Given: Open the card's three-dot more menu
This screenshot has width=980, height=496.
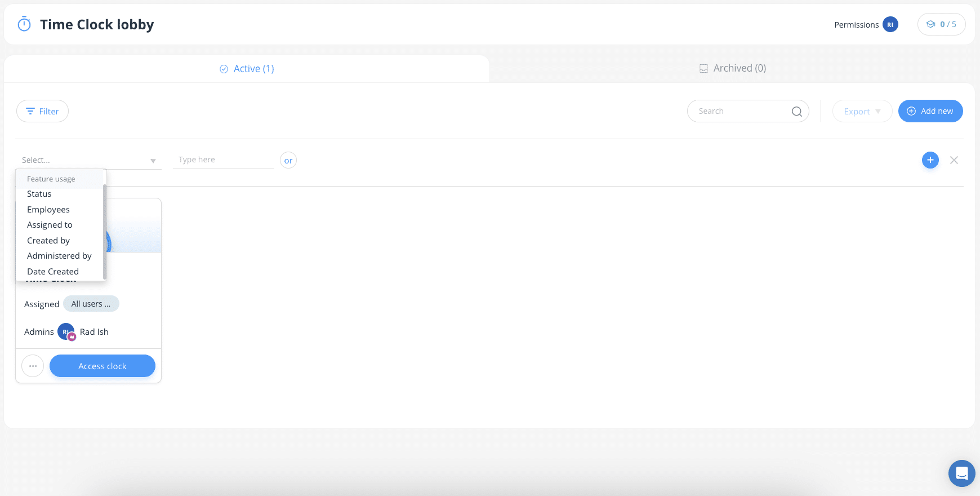Looking at the screenshot, I should point(33,366).
